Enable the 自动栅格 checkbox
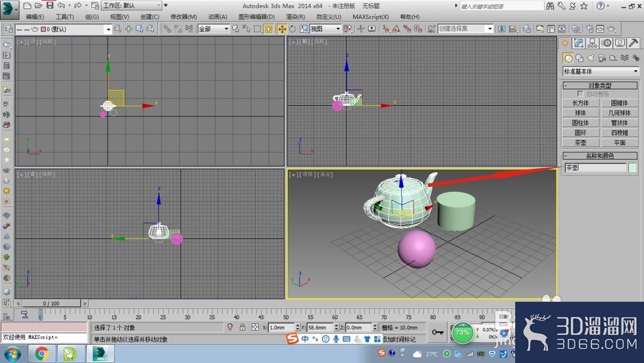This screenshot has width=644, height=363. pyautogui.click(x=580, y=93)
